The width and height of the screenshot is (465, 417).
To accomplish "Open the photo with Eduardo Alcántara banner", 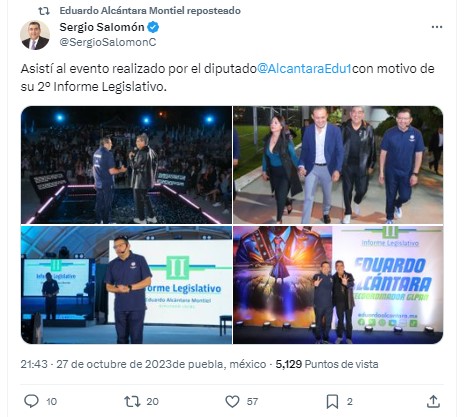I will coord(338,285).
